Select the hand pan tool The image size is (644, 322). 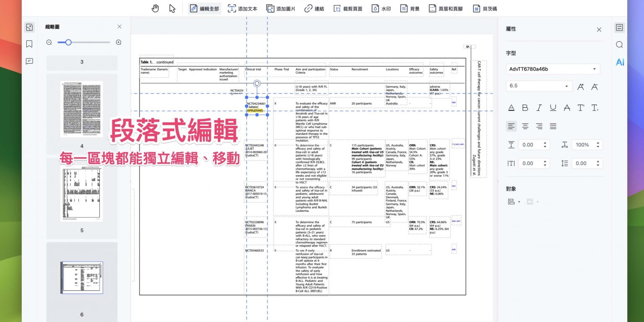(x=155, y=8)
